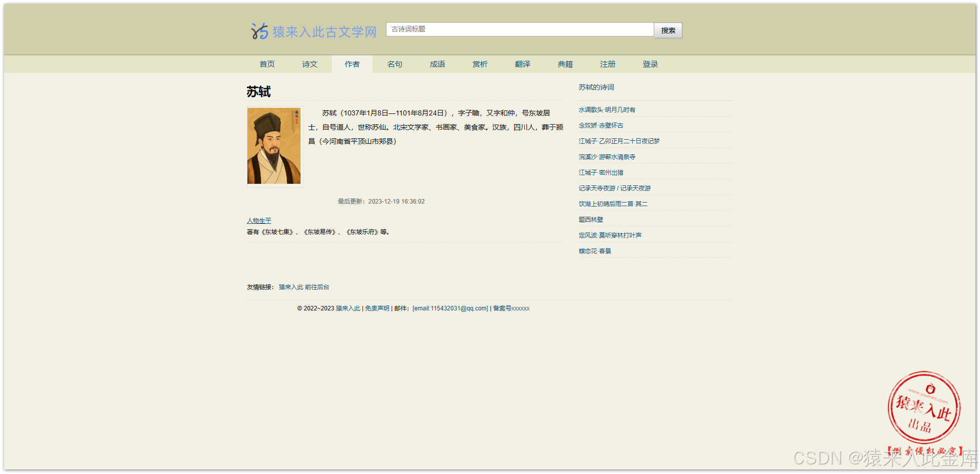
Task: Open the 赏析 nav tab
Action: click(480, 64)
